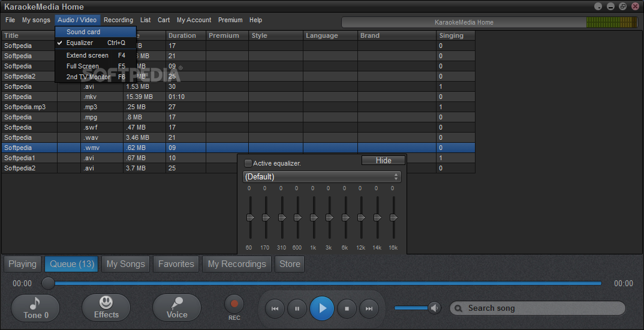644x330 pixels.
Task: Select 2nd TV Monitor menu entry
Action: [95, 77]
